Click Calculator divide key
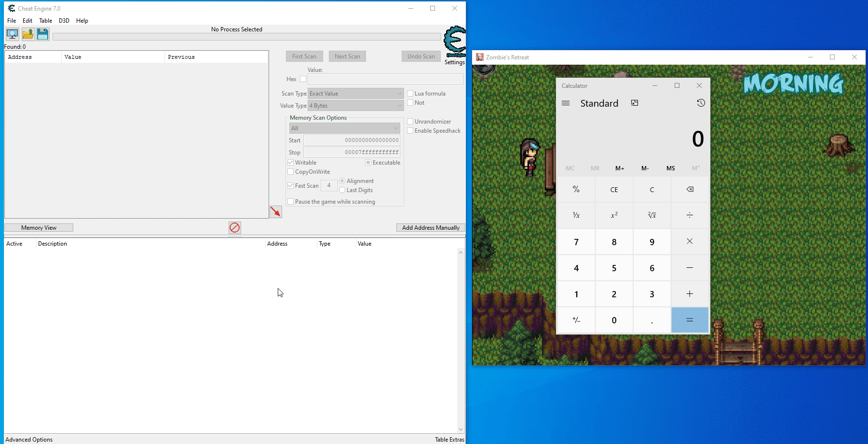Image resolution: width=868 pixels, height=444 pixels. 690,215
